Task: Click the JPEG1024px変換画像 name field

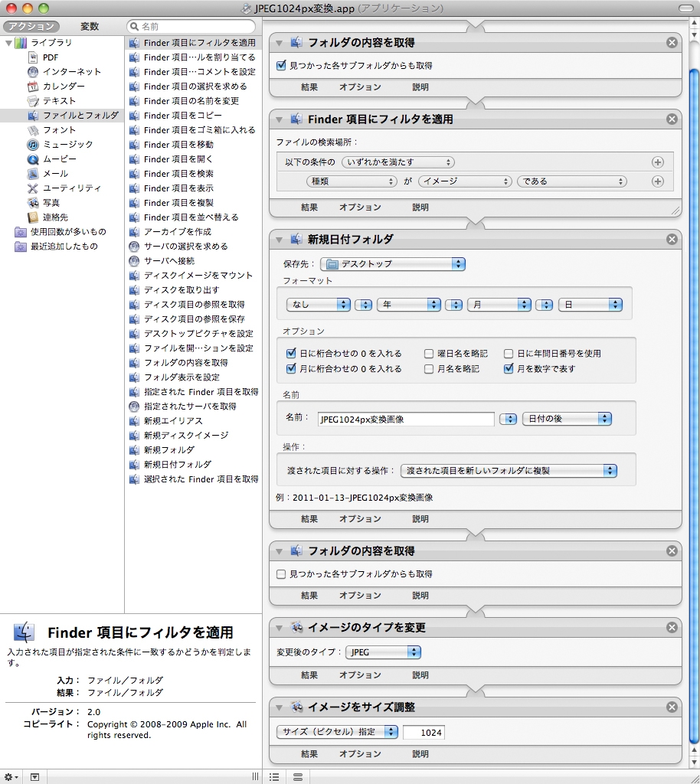Action: click(x=406, y=419)
